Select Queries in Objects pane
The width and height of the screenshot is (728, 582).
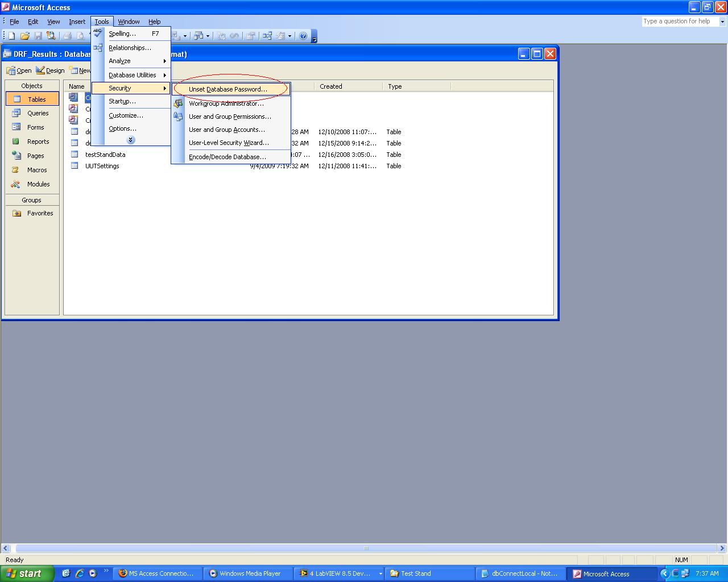[32, 113]
